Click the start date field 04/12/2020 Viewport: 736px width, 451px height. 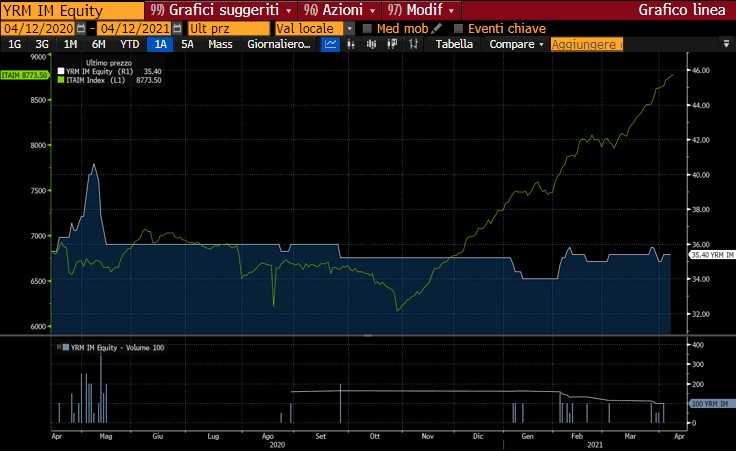(38, 29)
